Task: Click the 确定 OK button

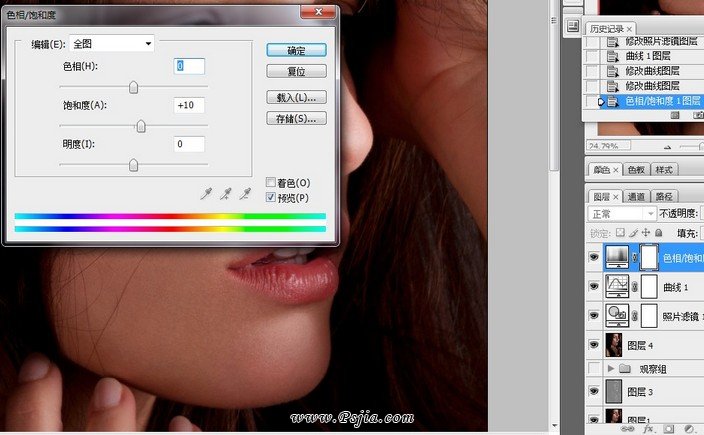Action: 297,50
